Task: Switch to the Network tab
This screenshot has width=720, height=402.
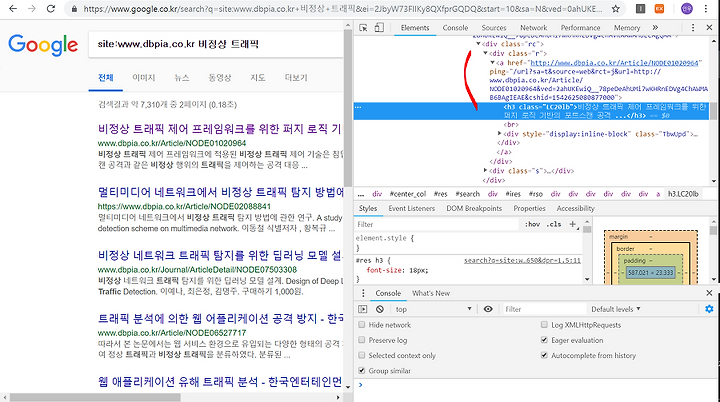Action: (x=533, y=28)
